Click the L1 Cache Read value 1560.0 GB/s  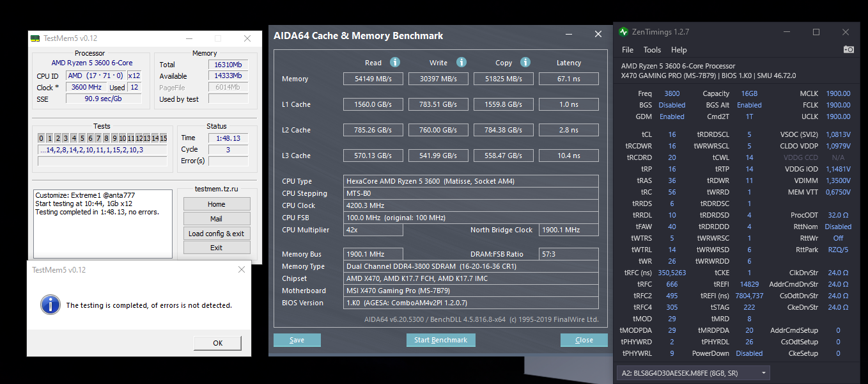[373, 104]
